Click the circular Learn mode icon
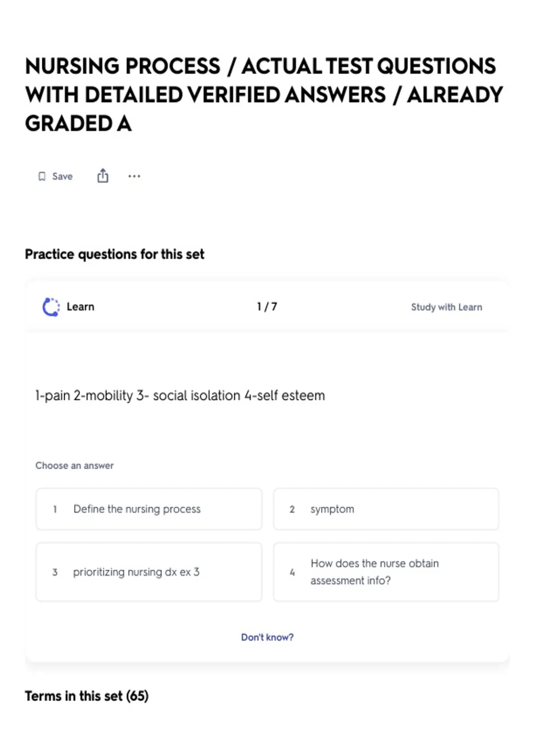Screen dimensions: 534x756 tap(51, 307)
